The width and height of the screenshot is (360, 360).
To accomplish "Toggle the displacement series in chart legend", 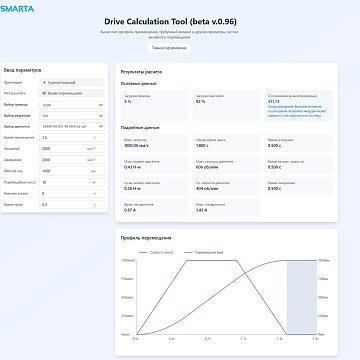I will (204, 253).
